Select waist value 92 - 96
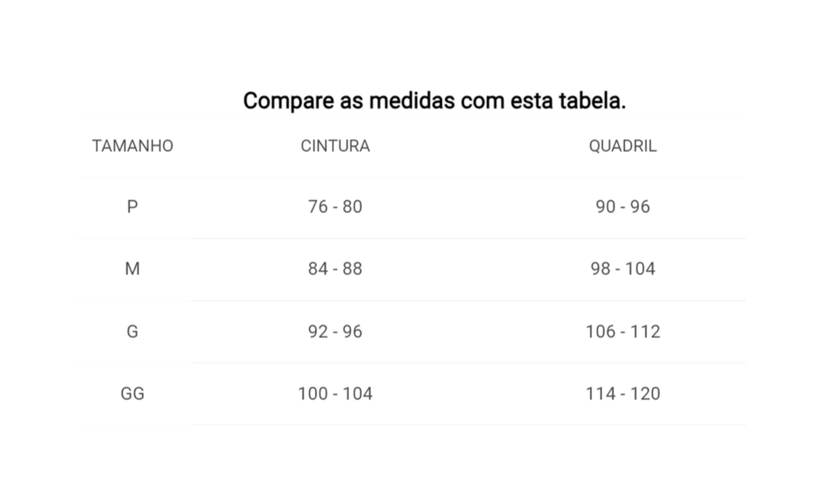The width and height of the screenshot is (823, 504). point(335,331)
